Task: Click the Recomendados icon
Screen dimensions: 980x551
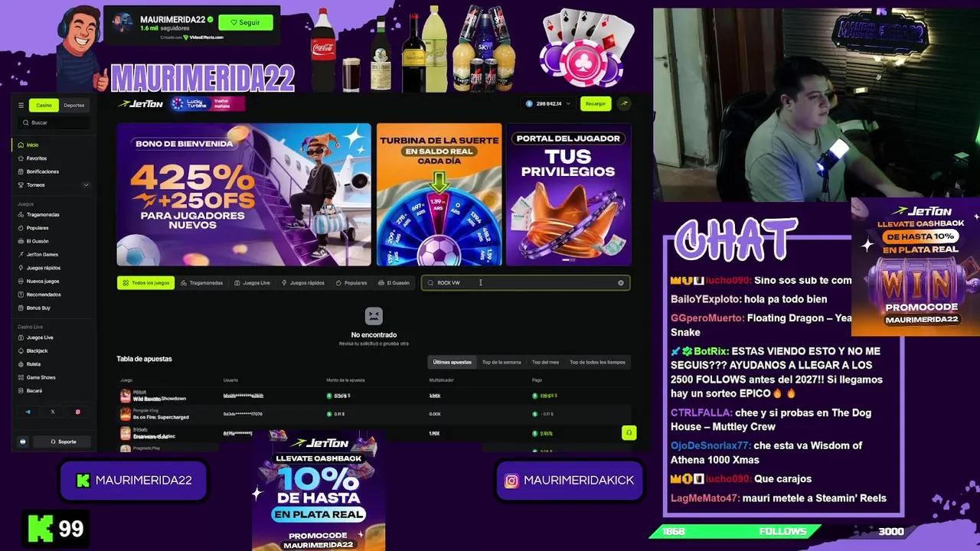Action: coord(21,295)
